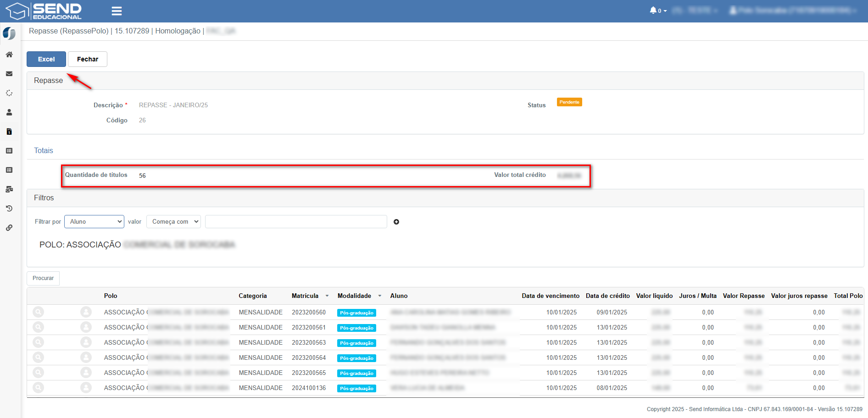Expand the blurred user account dropdown in header

click(793, 11)
